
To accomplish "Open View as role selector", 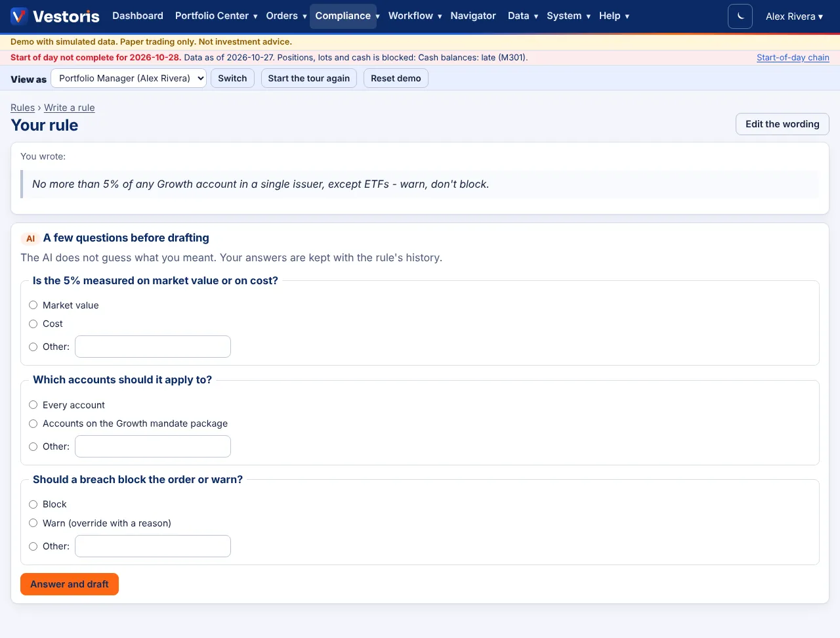I will tap(129, 78).
